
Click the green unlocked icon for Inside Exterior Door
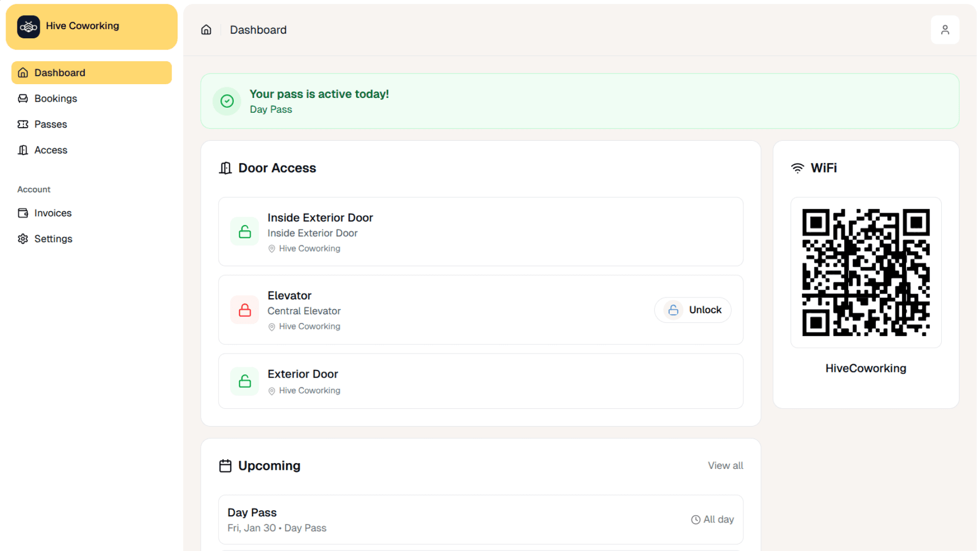(x=245, y=232)
